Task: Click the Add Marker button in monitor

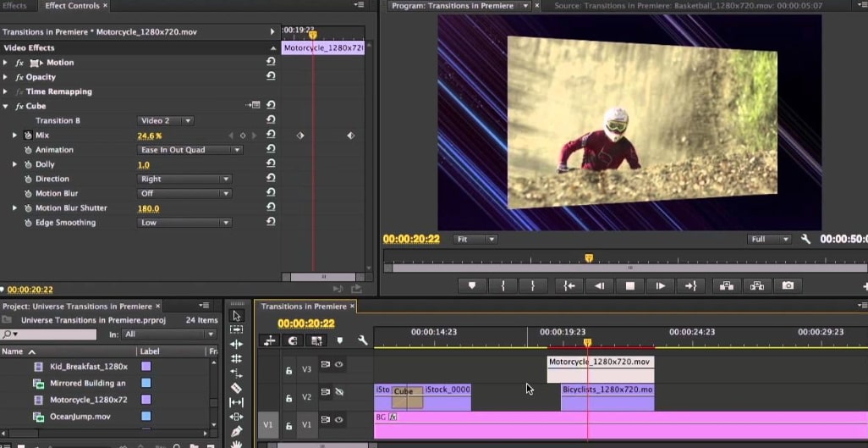Action: 471,285
